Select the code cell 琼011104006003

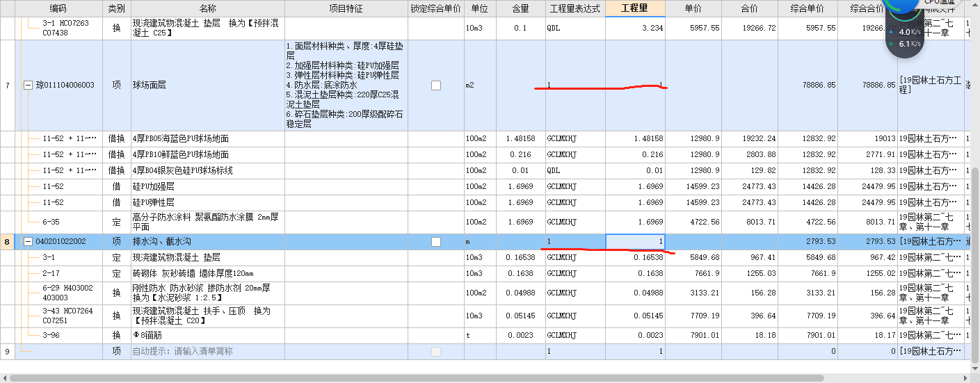(59, 85)
